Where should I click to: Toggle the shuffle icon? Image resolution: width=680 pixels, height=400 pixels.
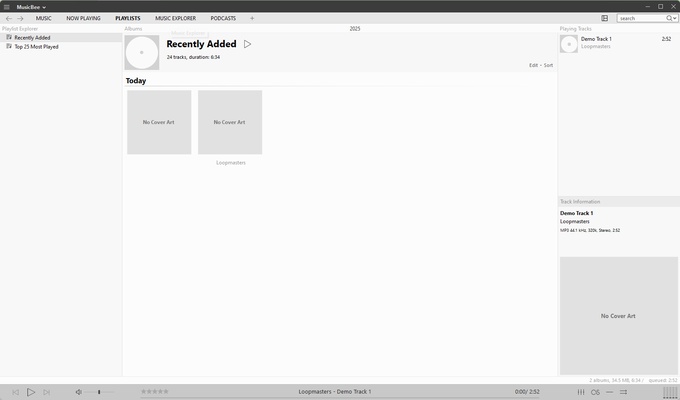623,392
